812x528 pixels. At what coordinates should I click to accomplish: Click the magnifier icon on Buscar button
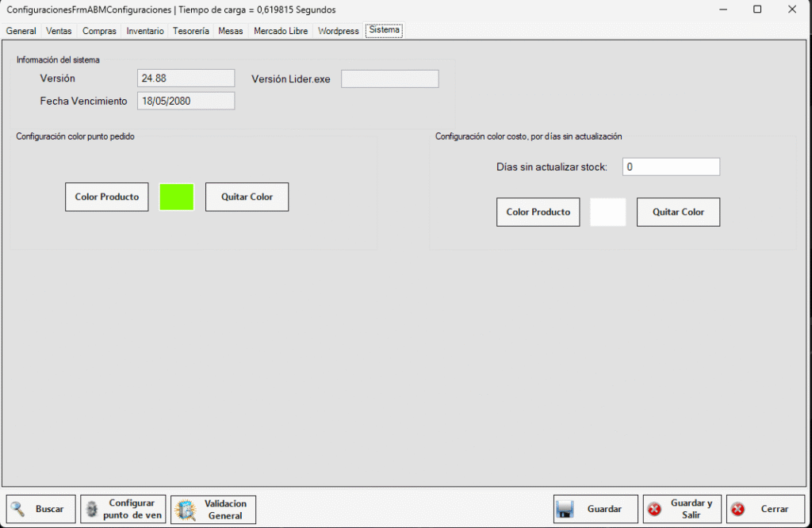[18, 509]
